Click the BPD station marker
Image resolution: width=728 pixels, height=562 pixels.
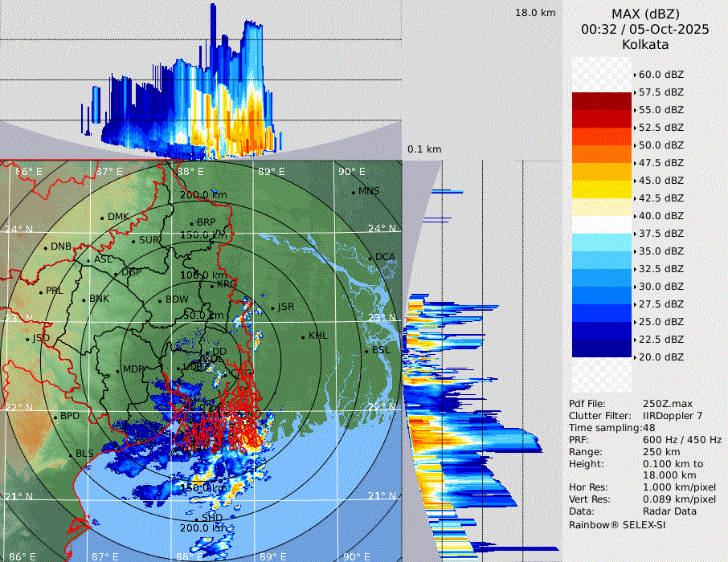55,417
